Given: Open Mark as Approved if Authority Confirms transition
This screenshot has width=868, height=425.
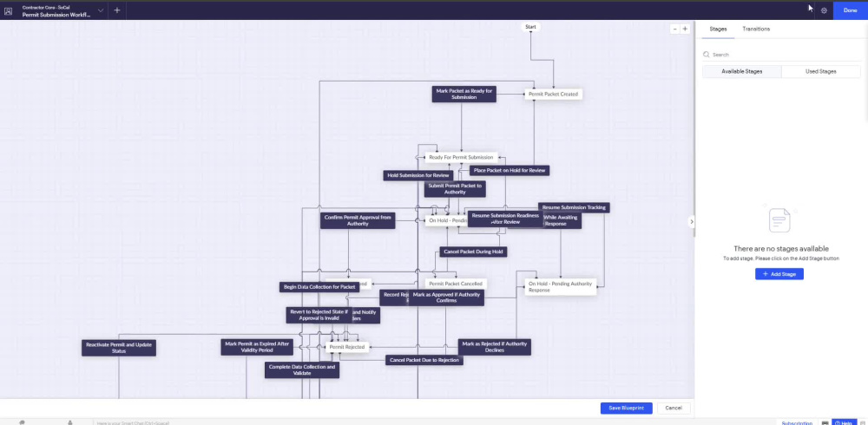Looking at the screenshot, I should click(x=447, y=297).
